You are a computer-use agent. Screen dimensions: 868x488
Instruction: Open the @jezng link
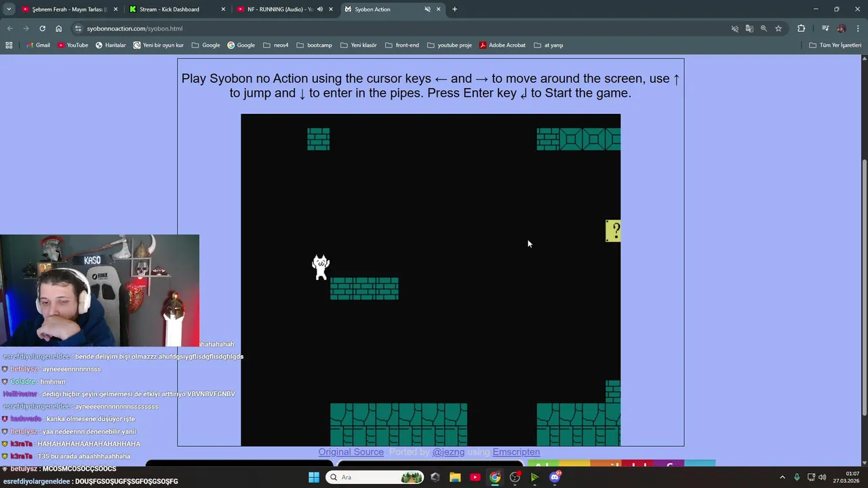pyautogui.click(x=448, y=452)
